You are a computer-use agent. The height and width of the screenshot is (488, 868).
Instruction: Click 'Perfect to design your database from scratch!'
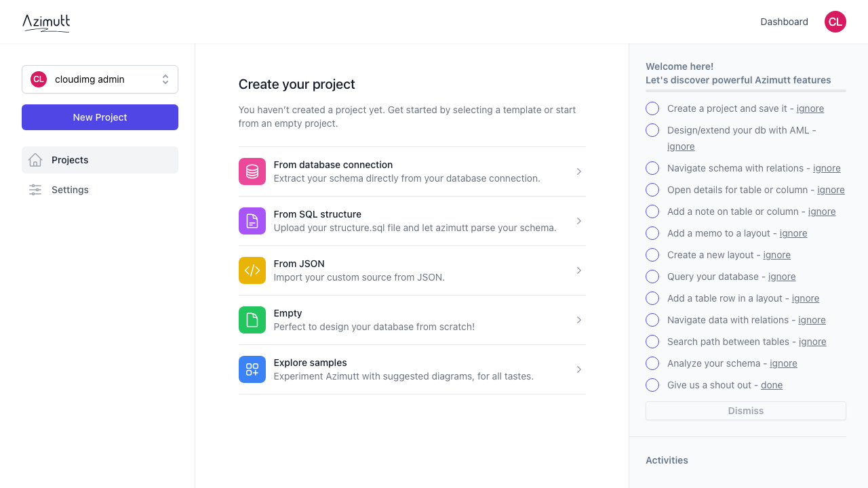tap(374, 327)
